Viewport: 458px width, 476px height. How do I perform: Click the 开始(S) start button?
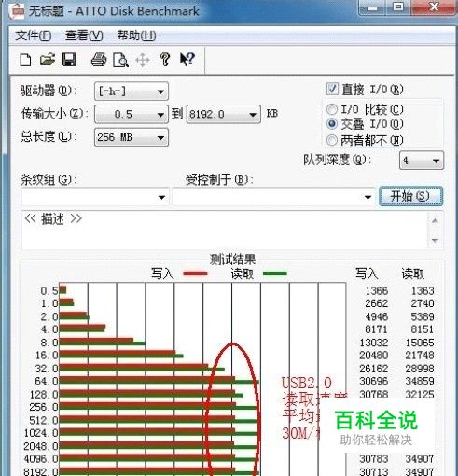[410, 196]
